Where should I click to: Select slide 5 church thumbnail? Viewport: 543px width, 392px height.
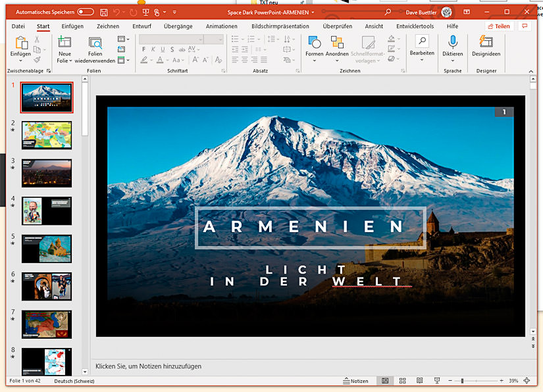click(47, 249)
